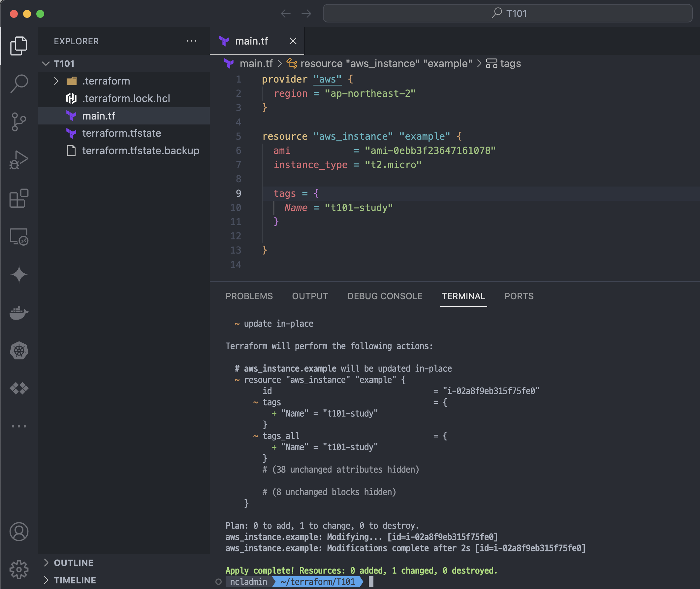Open terraform.tfstate file
Image resolution: width=700 pixels, height=589 pixels.
tap(121, 133)
